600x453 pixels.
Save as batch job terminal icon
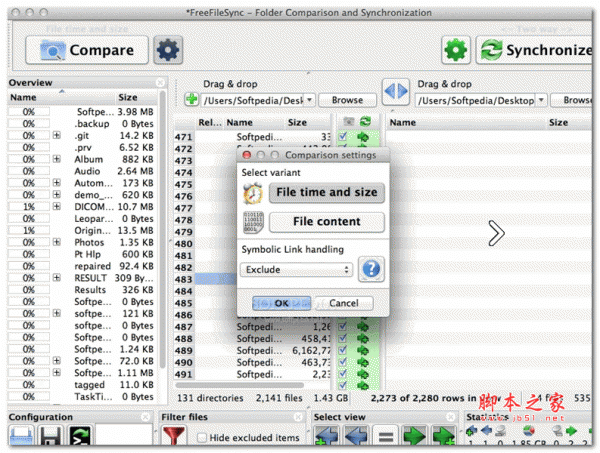[x=80, y=436]
